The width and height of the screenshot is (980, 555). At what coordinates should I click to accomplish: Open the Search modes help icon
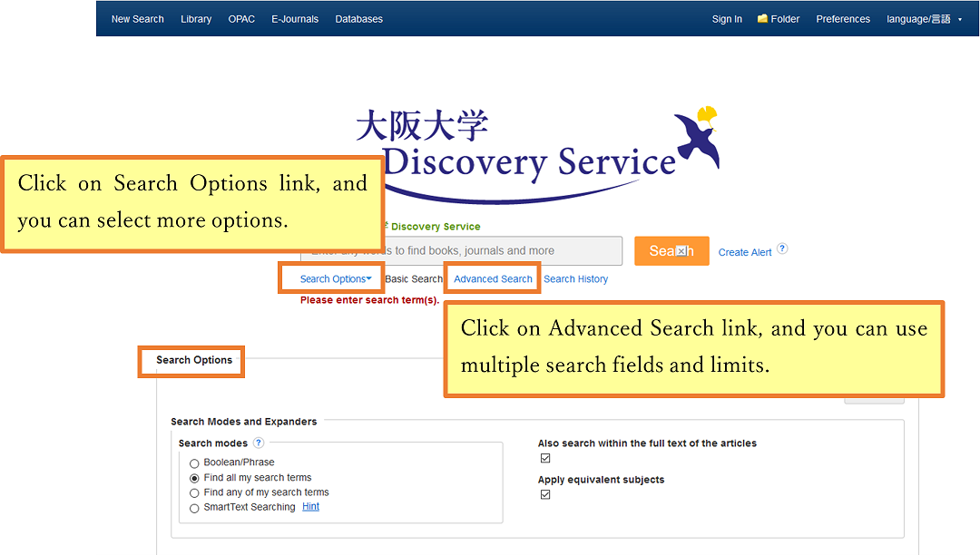click(x=258, y=443)
